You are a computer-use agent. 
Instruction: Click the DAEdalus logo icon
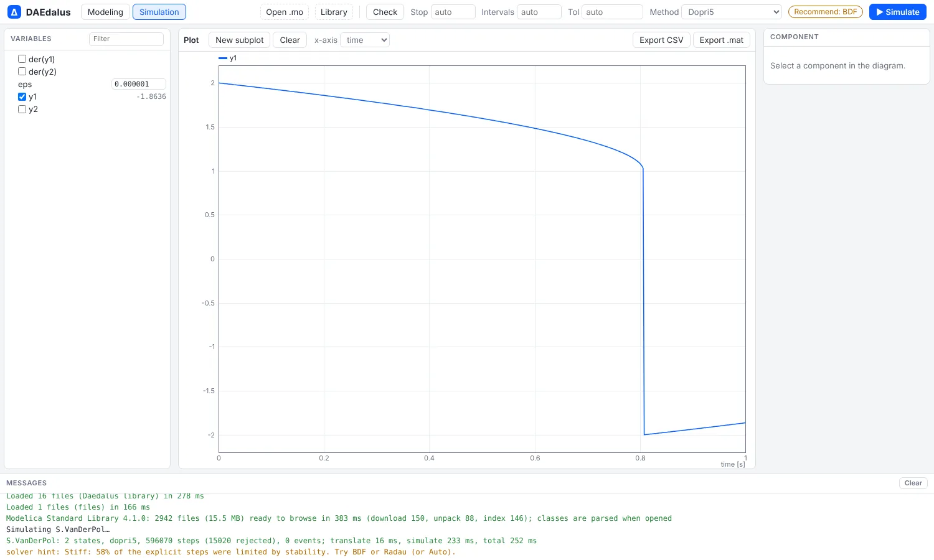point(14,12)
